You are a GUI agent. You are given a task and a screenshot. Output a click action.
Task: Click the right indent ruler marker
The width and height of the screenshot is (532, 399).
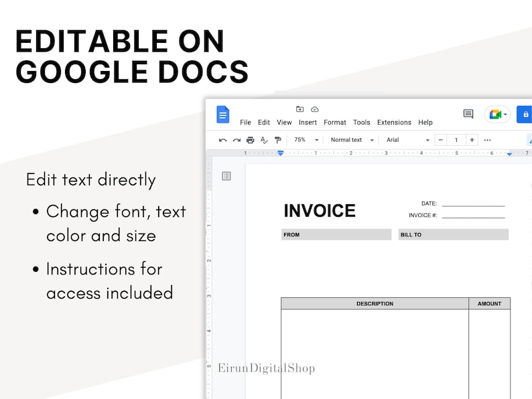[x=509, y=154]
